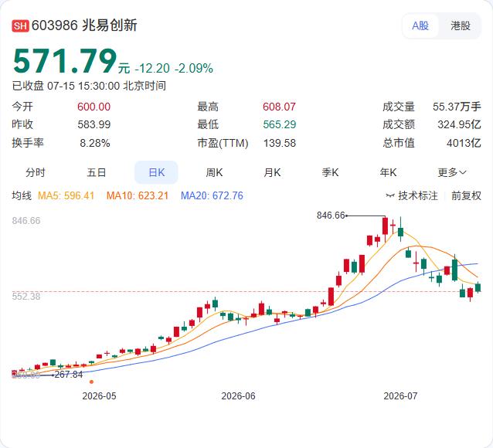The image size is (493, 448).
Task: Click the 552.38 axis price label
Action: 26,296
